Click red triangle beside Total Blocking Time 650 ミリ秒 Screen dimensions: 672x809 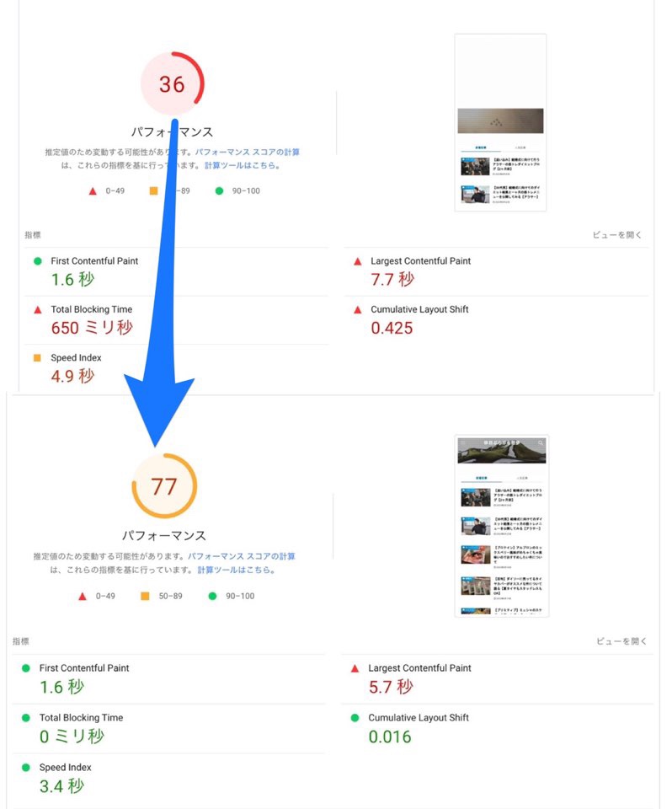(x=38, y=310)
